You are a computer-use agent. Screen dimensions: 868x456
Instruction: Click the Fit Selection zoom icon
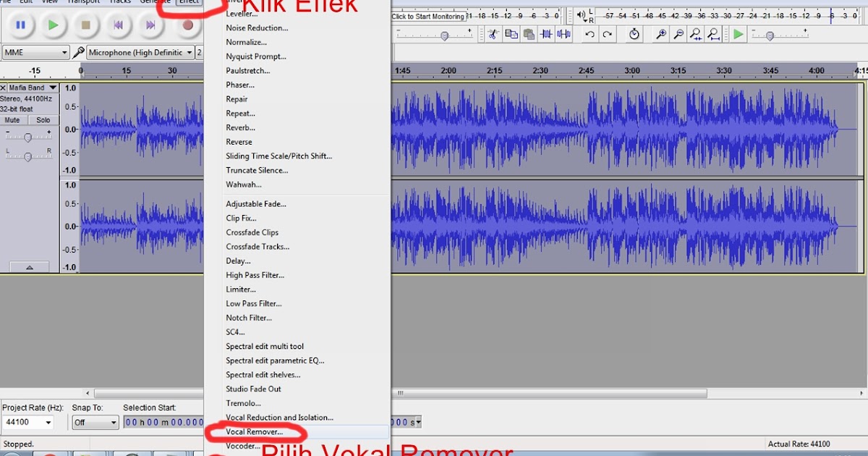tap(696, 34)
